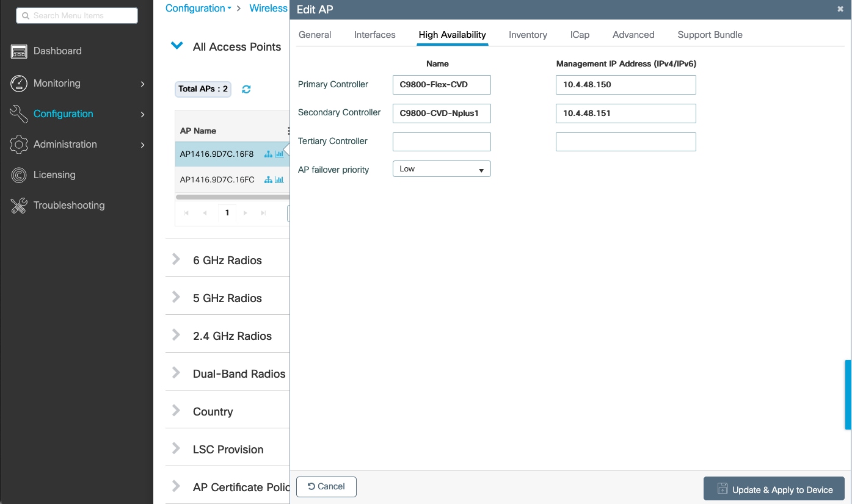Select AP row AP1416.9D7C.16F8
852x504 pixels.
pyautogui.click(x=232, y=154)
